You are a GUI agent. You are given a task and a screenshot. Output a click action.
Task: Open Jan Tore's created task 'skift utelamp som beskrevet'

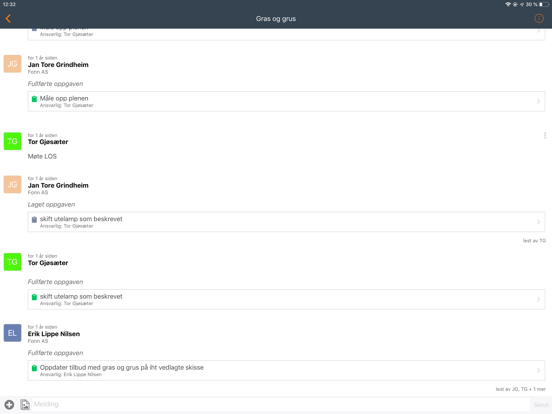coord(286,222)
